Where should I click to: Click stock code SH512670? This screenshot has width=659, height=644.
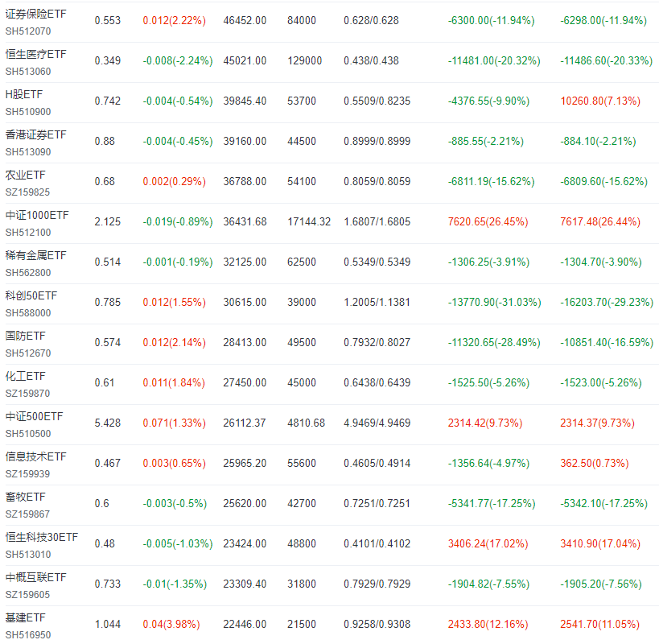(x=28, y=353)
